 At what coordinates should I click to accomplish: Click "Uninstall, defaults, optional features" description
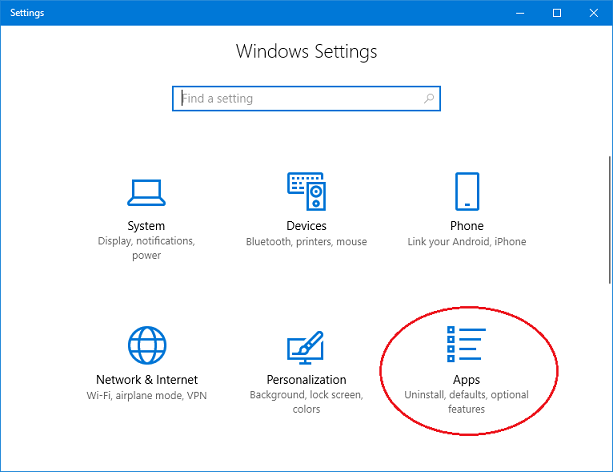pyautogui.click(x=466, y=402)
